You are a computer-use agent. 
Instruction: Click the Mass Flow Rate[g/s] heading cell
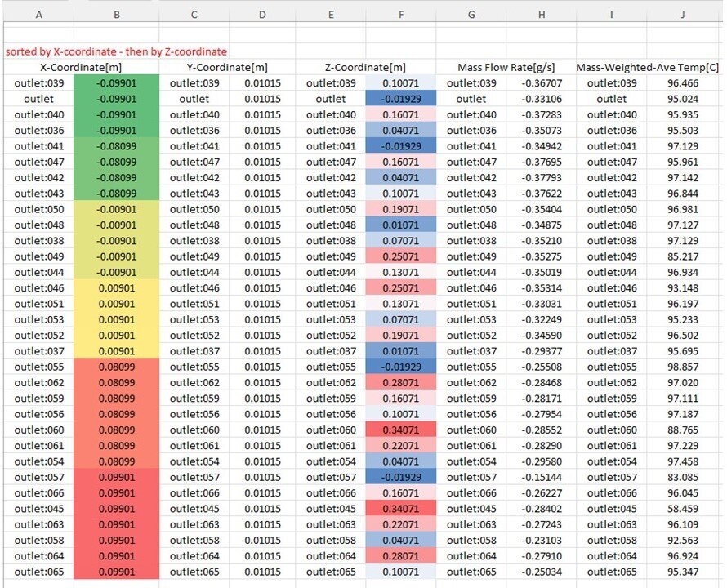[506, 67]
